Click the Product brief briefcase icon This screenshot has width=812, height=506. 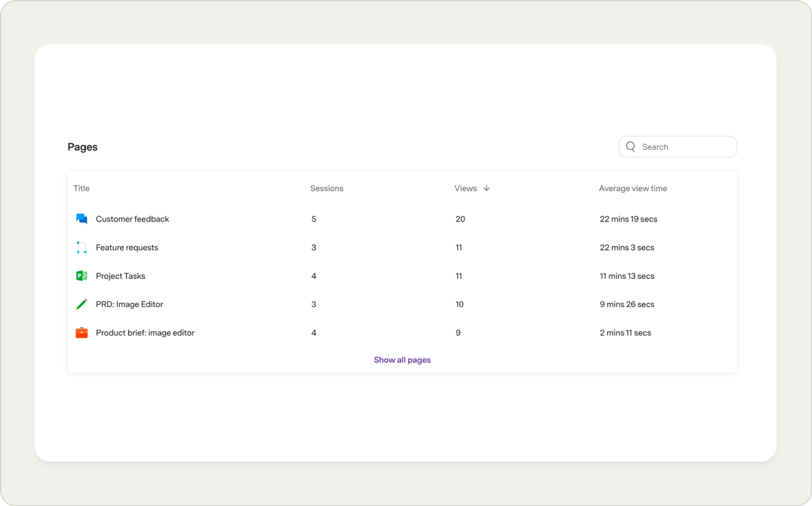[x=82, y=333]
